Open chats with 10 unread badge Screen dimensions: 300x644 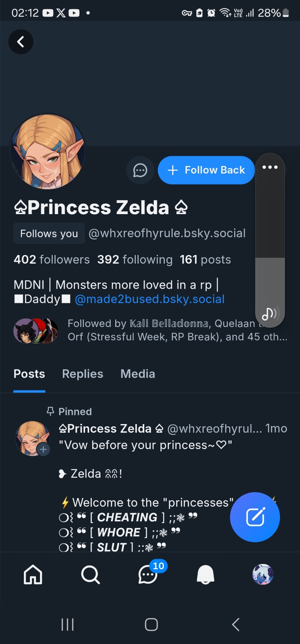click(148, 574)
